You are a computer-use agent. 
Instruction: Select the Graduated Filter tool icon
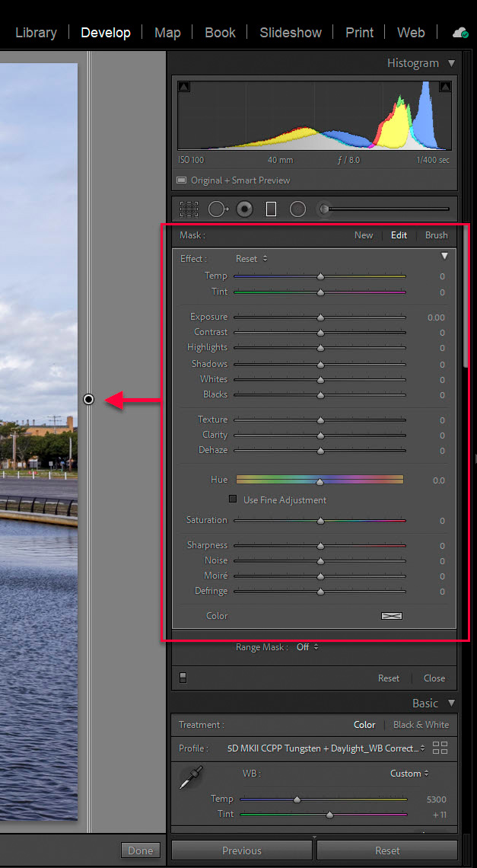(271, 209)
